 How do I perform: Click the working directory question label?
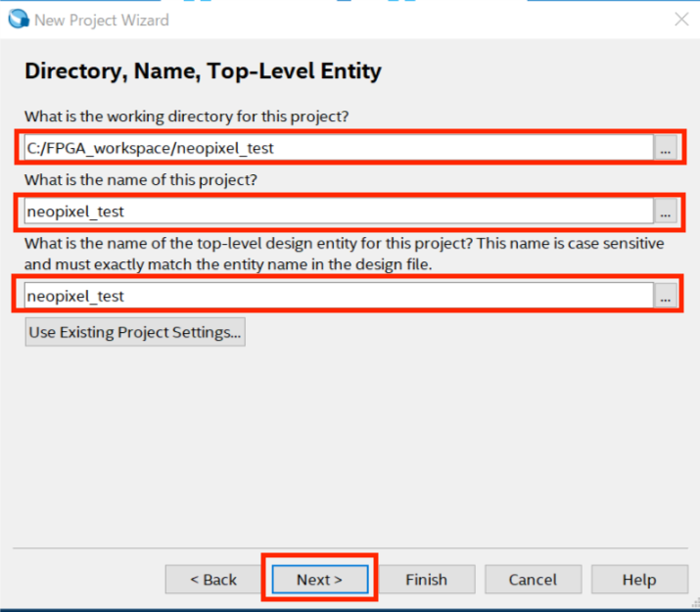tap(186, 117)
